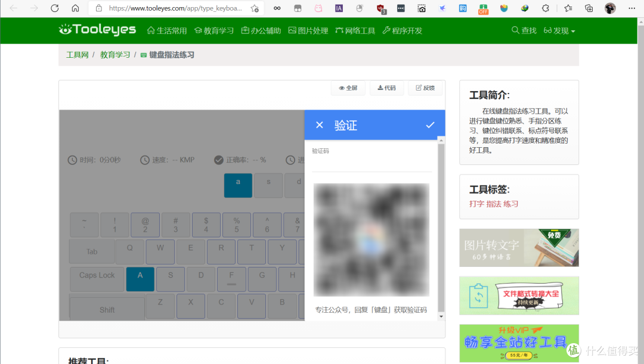The image size is (644, 364).
Task: Click the Tab key on virtual keyboard
Action: (x=92, y=251)
